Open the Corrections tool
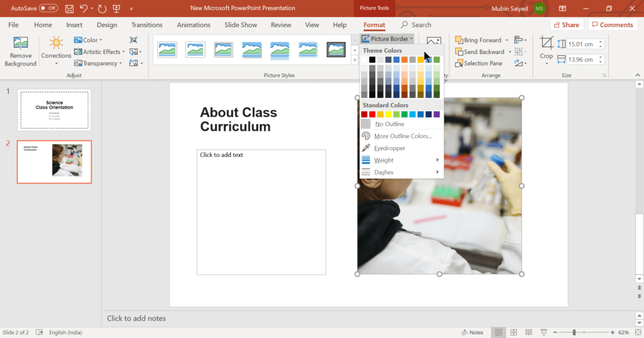 point(56,49)
